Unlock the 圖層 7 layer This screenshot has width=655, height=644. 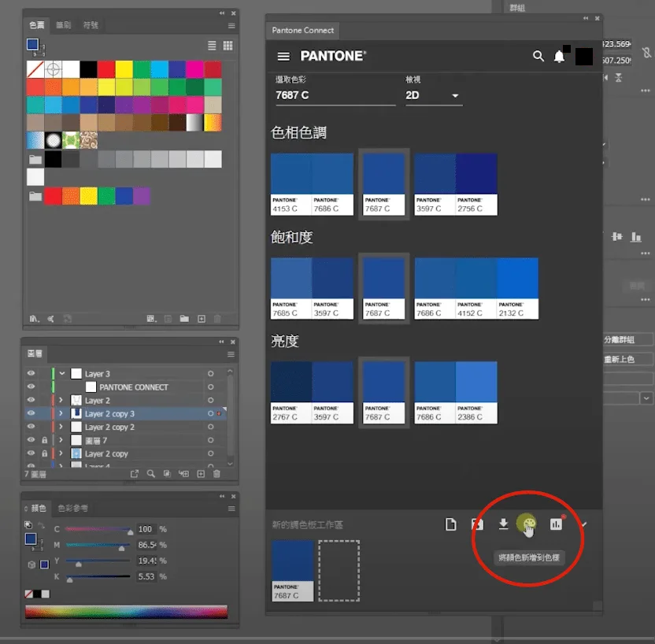click(44, 440)
